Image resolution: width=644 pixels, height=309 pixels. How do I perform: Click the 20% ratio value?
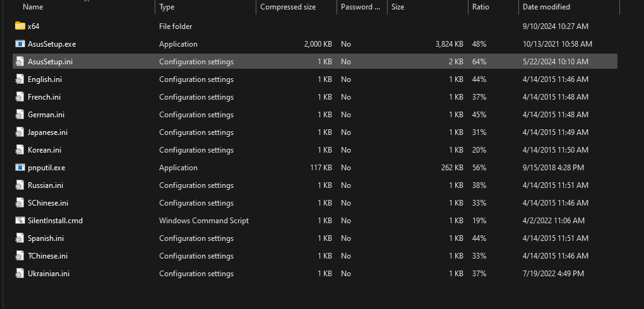479,150
